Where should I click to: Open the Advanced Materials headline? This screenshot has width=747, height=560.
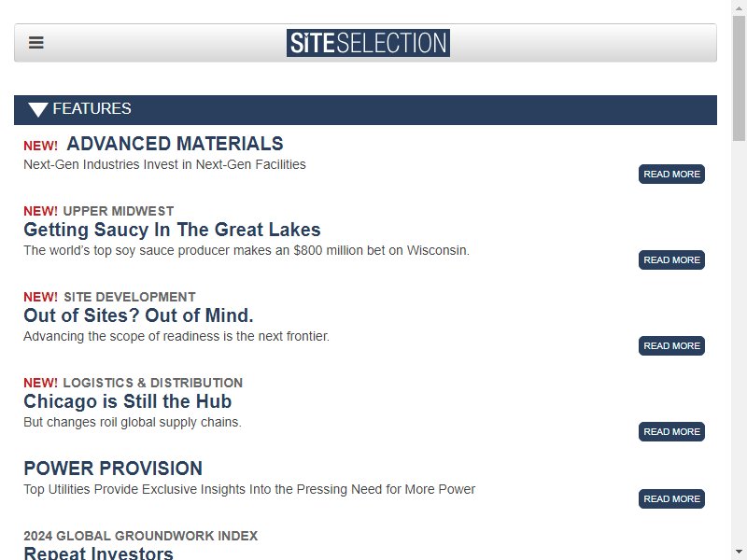pyautogui.click(x=175, y=144)
